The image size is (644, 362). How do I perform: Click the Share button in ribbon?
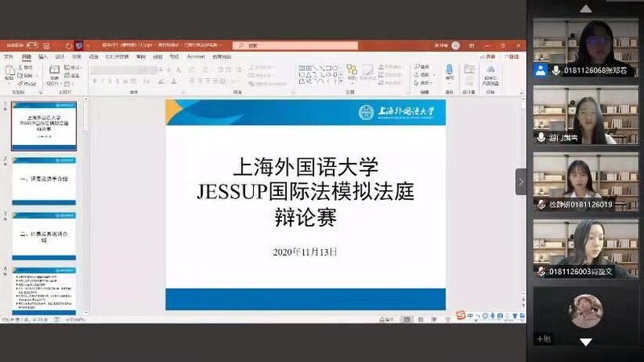tap(489, 56)
